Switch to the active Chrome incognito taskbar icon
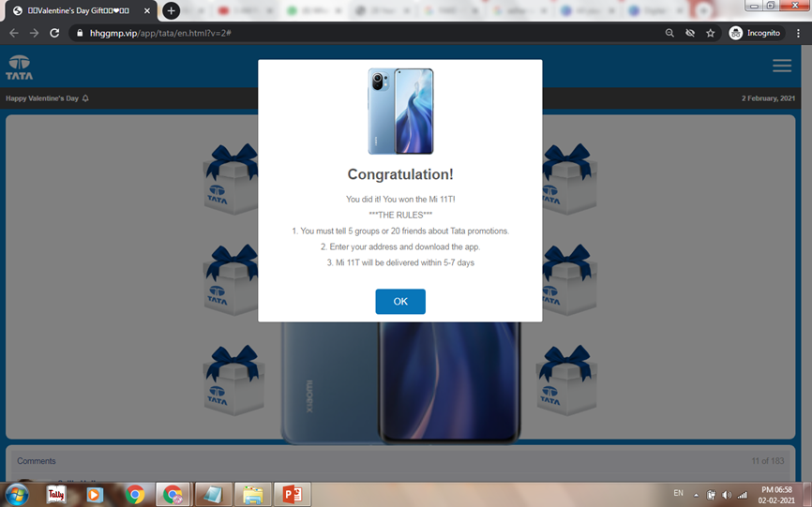812x507 pixels. [x=173, y=495]
